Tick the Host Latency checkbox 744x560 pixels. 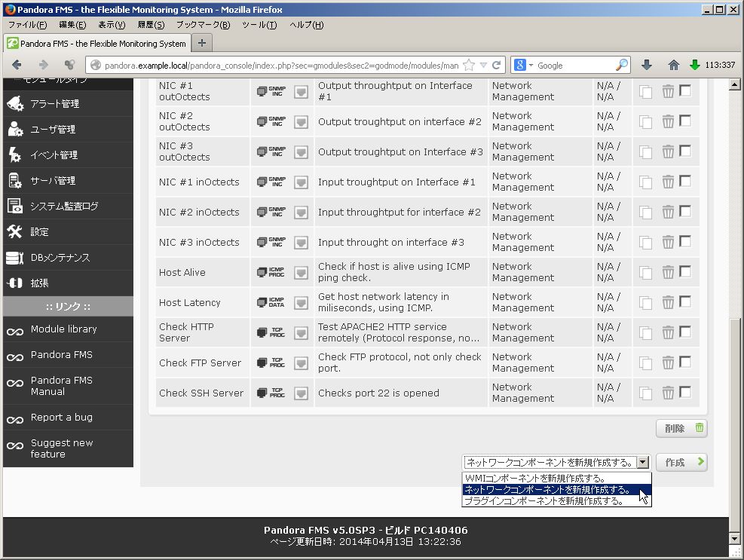[684, 301]
